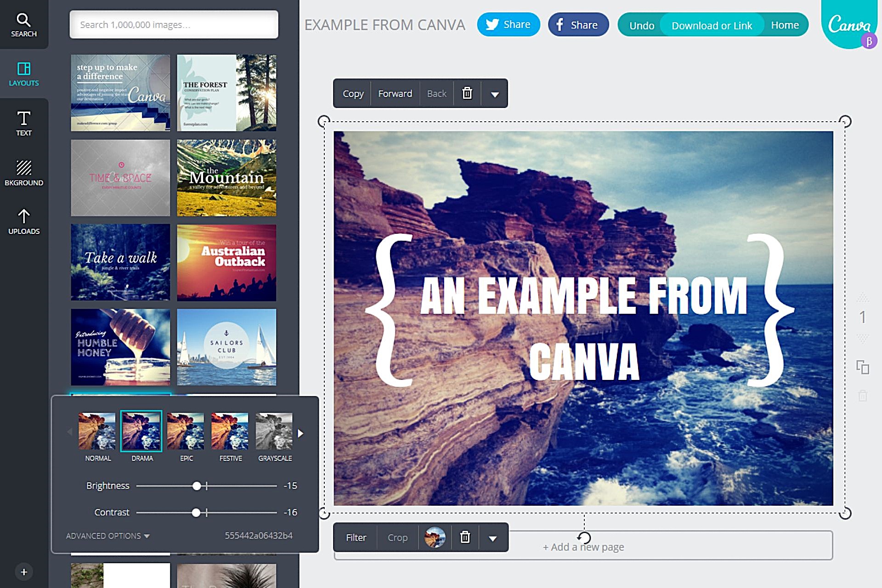This screenshot has width=882, height=588.
Task: Open the Uploads panel
Action: tap(23, 221)
